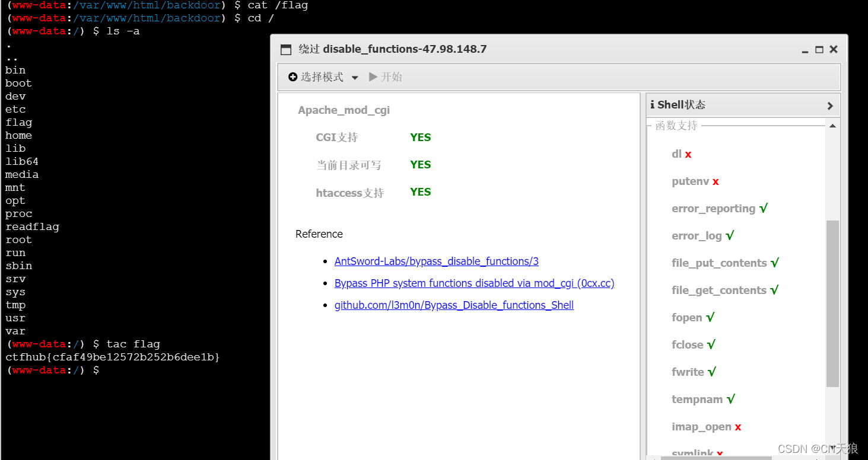Click the green check next to file_put_contents

[774, 263]
